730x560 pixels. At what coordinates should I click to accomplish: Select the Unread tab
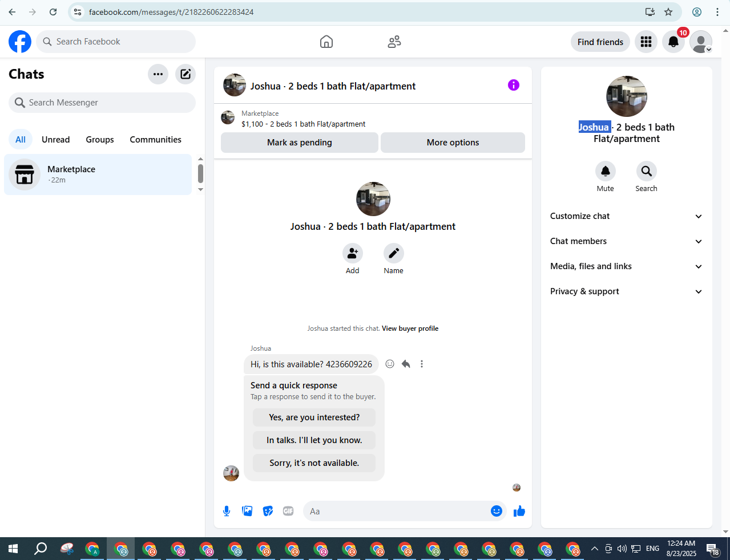(56, 140)
